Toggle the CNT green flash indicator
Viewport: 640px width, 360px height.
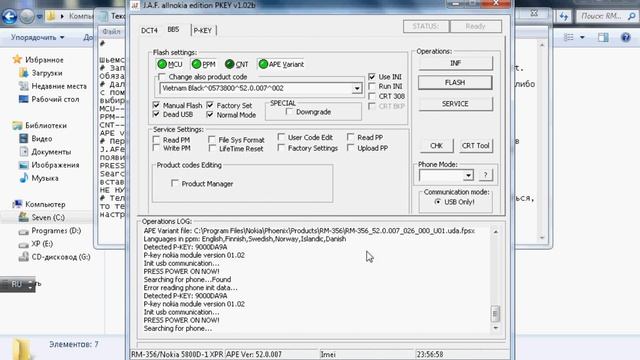coord(229,64)
